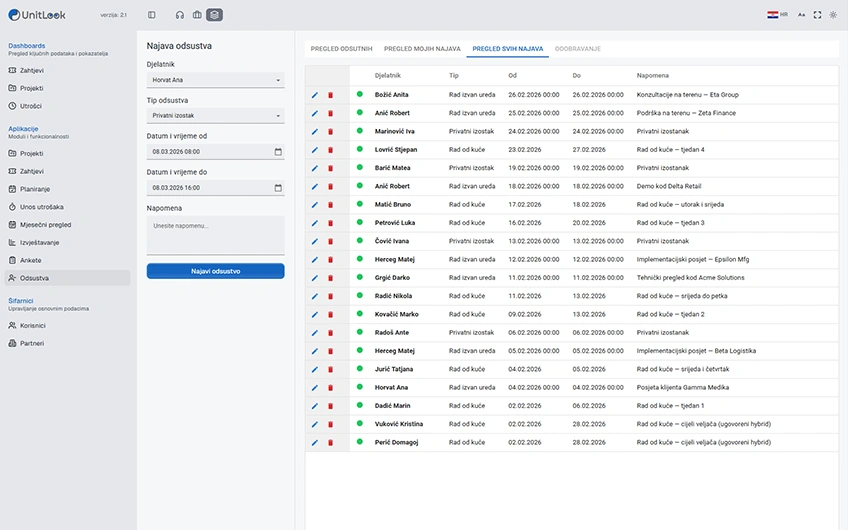Edit Grgić Darko absence entry
Screen dimensions: 848x530
(315, 278)
